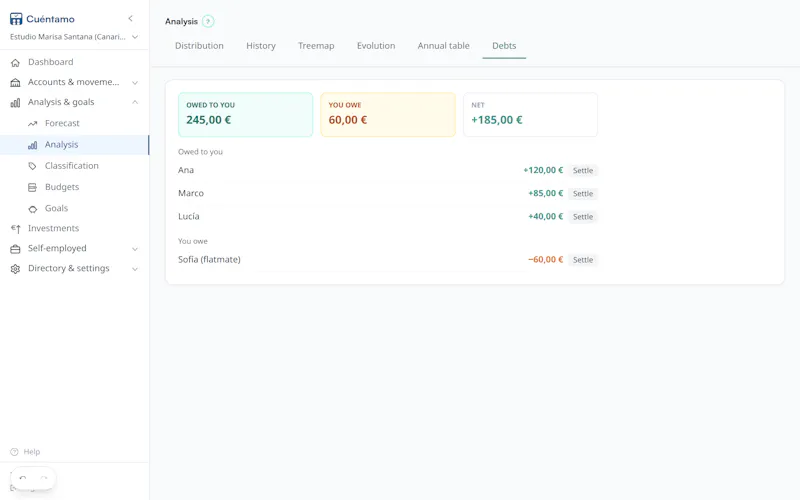Click the Net +185,00 € card

530,114
